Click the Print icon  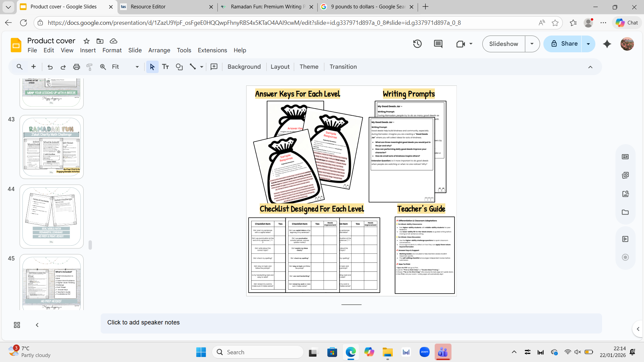click(76, 67)
